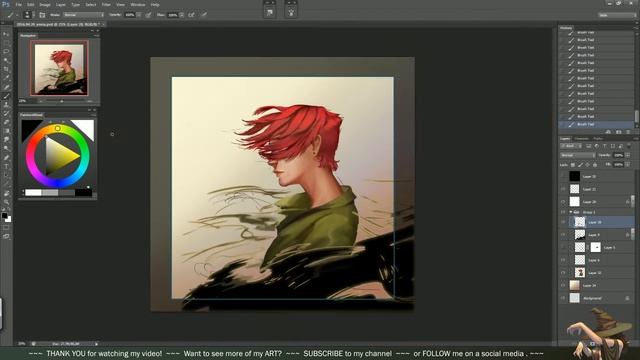Select the Eraser tool

pyautogui.click(x=6, y=122)
